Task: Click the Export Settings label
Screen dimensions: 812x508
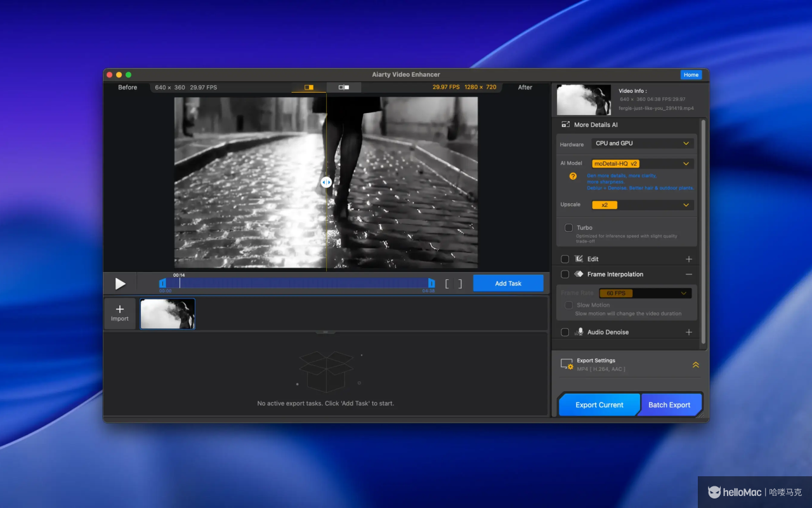Action: [596, 361]
